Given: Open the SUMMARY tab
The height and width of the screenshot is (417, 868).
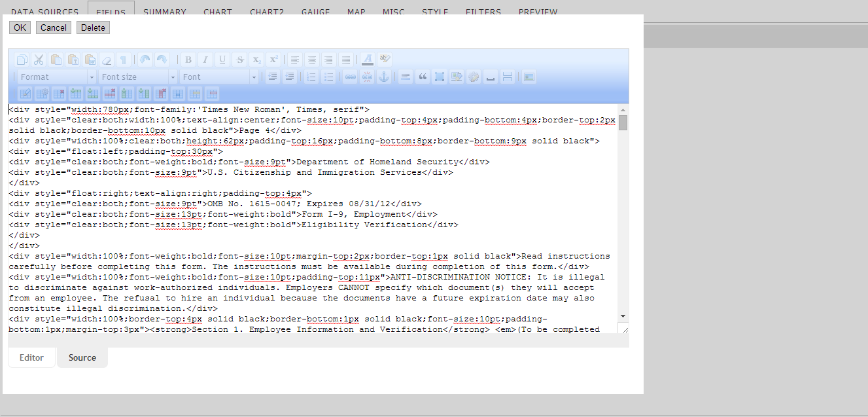Looking at the screenshot, I should coord(165,12).
